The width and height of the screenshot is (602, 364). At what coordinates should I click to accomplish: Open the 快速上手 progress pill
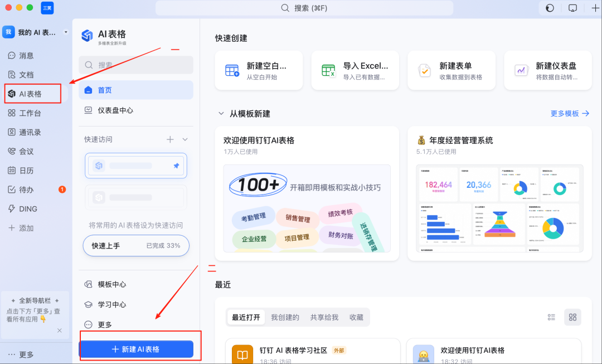click(136, 246)
